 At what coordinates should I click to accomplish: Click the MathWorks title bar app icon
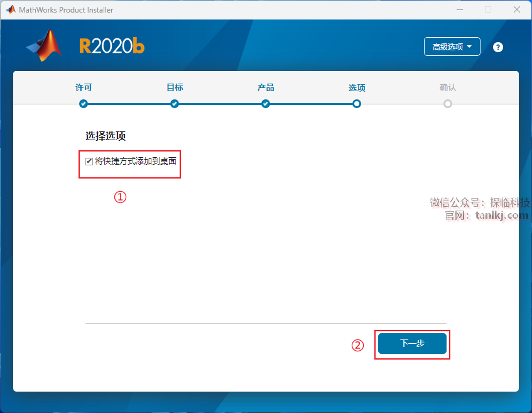tap(11, 9)
